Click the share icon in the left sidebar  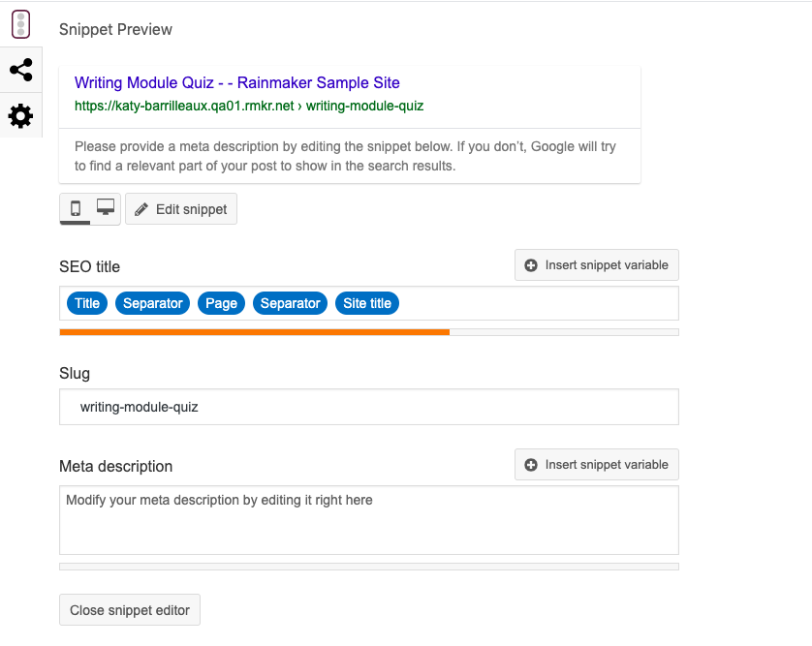pyautogui.click(x=21, y=70)
